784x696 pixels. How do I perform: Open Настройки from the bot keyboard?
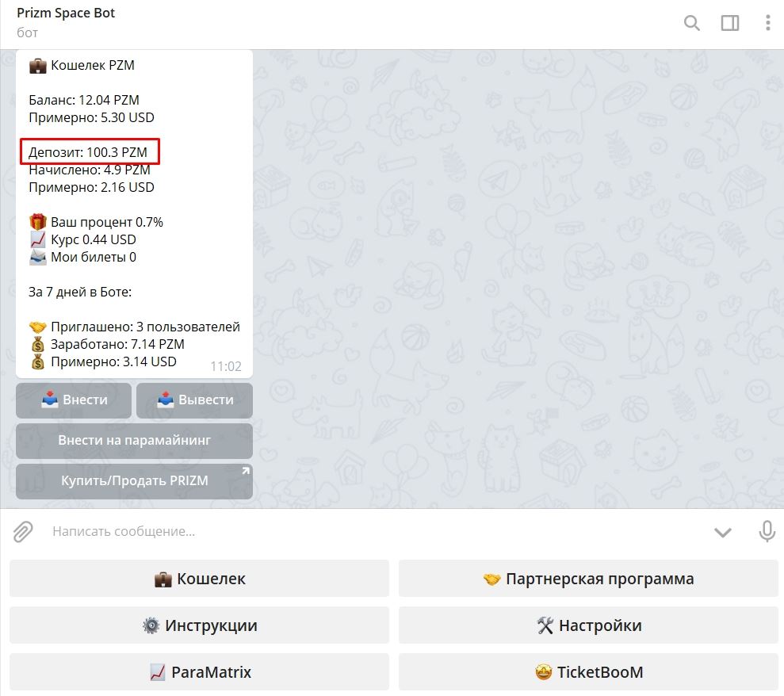click(x=588, y=625)
